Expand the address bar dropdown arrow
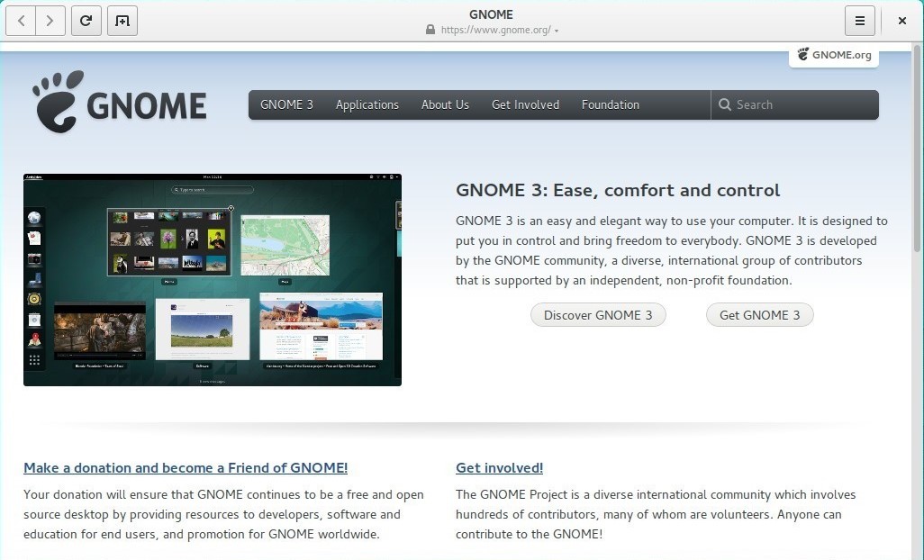The height and width of the screenshot is (560, 924). [x=557, y=31]
